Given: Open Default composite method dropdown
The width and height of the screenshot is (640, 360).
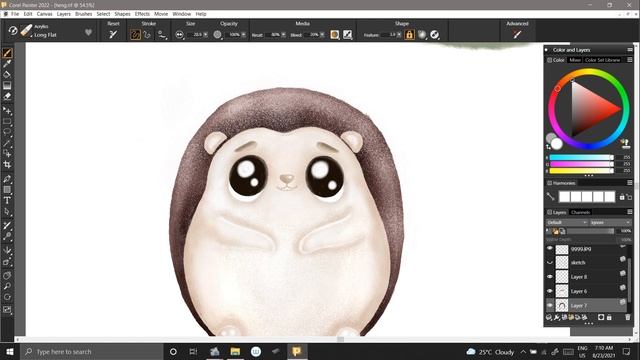Looking at the screenshot, I should click(567, 222).
